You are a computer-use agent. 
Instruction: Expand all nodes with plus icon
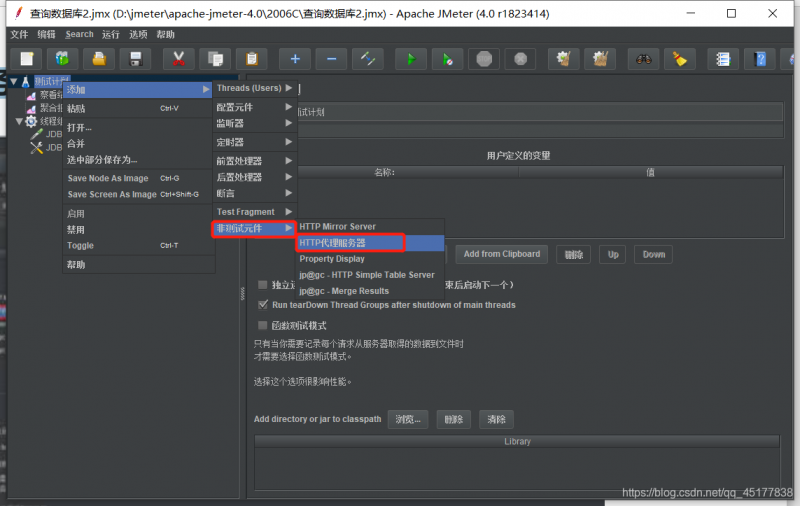[295, 59]
